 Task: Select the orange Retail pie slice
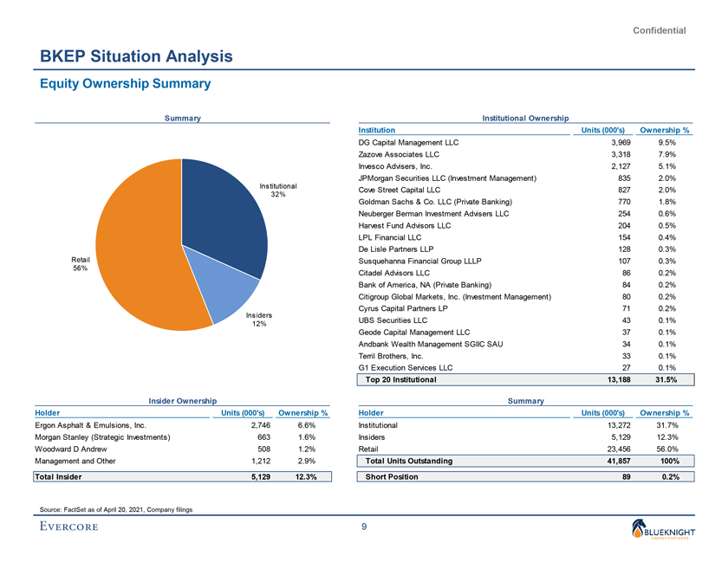[139, 251]
